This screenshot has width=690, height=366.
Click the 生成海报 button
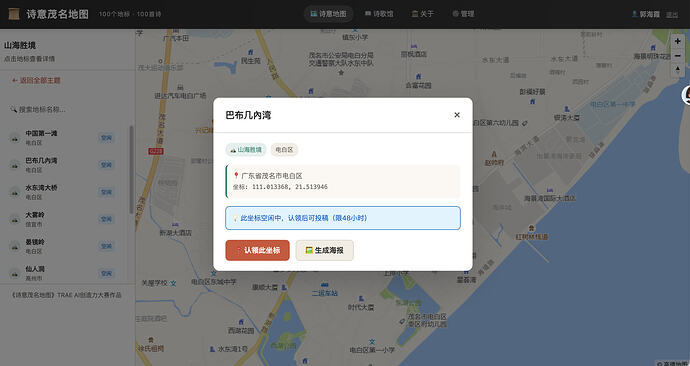pyautogui.click(x=325, y=250)
